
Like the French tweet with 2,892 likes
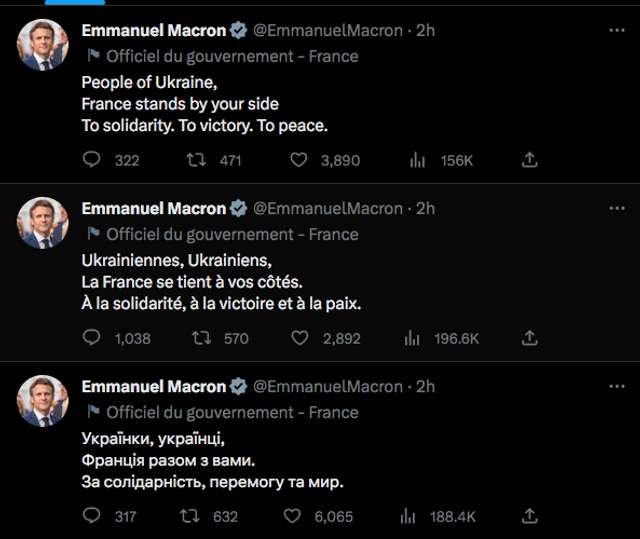pos(299,338)
